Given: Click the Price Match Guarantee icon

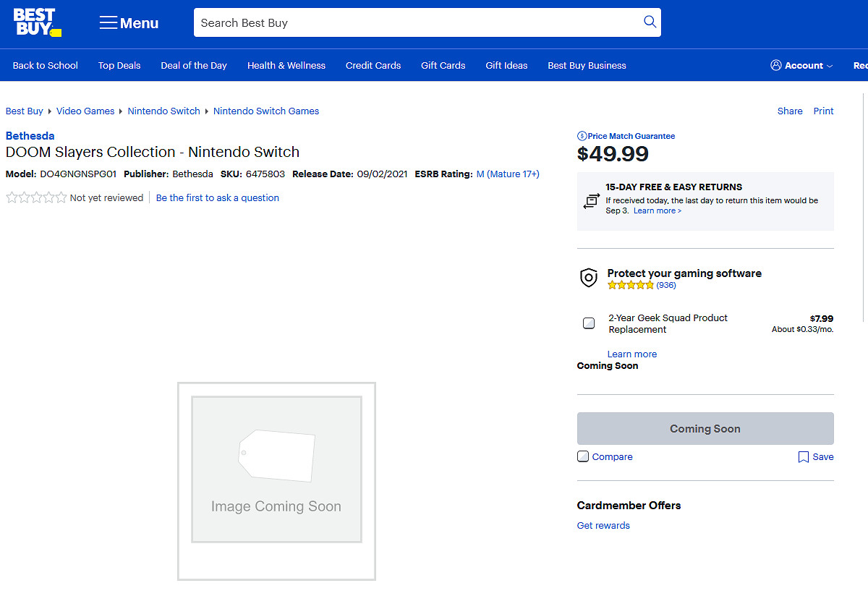Looking at the screenshot, I should click(x=582, y=136).
